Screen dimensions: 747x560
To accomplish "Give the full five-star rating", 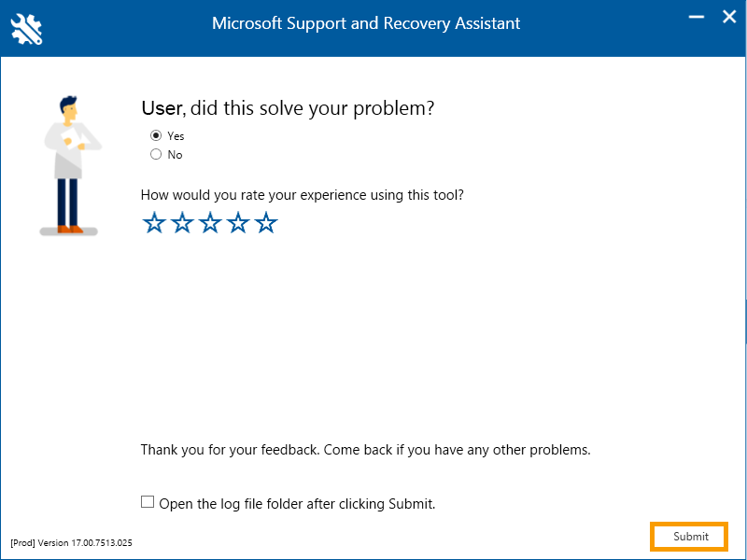I will [x=266, y=222].
